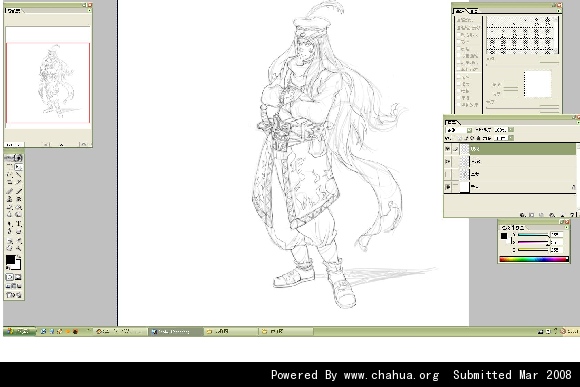The image size is (580, 387).
Task: Click the Color panel foreground swatch
Action: (x=504, y=236)
